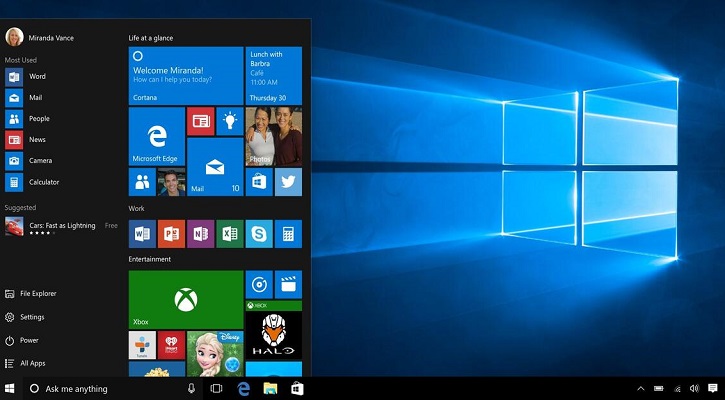Open the green Xbox tile
The image size is (725, 400).
pos(186,300)
